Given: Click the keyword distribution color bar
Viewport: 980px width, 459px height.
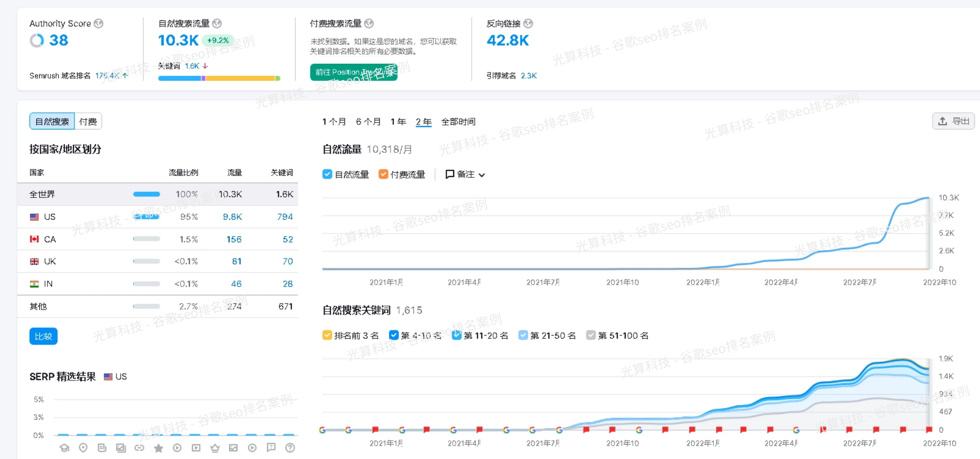Looking at the screenshot, I should click(x=219, y=78).
